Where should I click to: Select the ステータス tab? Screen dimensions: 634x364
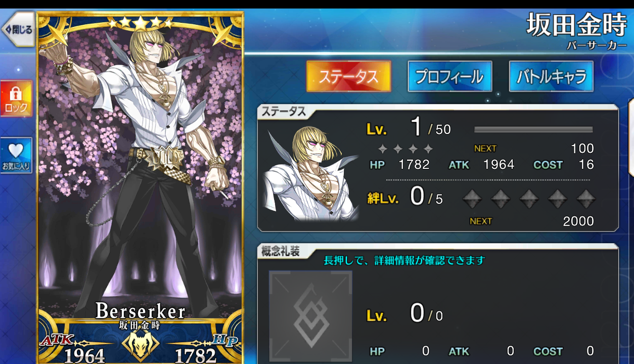(x=348, y=76)
